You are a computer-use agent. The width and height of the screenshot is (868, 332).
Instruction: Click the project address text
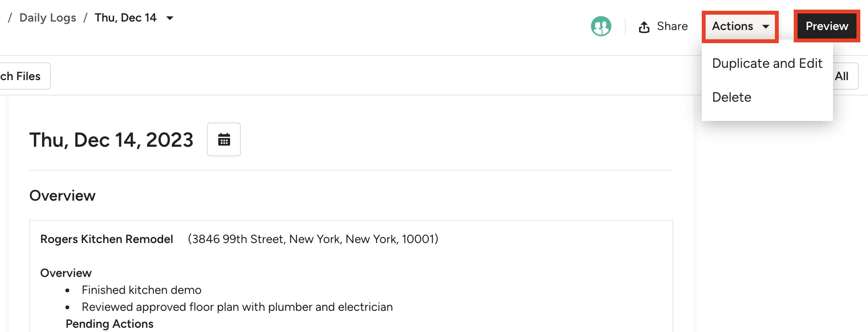pos(313,239)
